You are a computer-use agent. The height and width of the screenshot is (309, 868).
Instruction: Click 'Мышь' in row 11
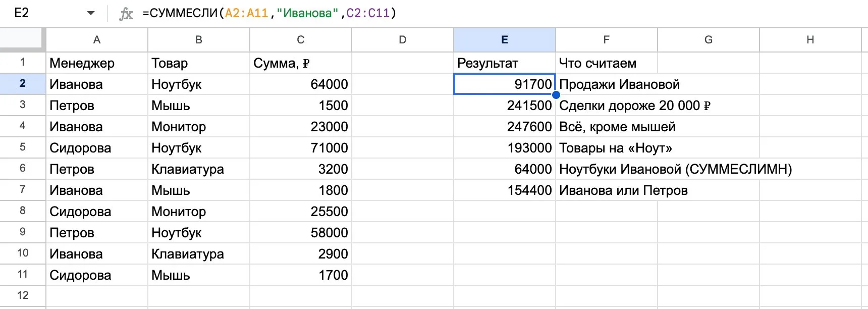199,275
